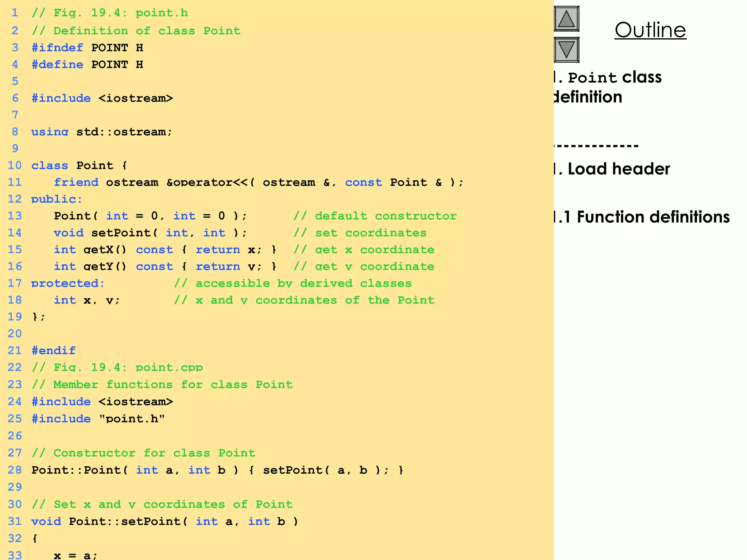The height and width of the screenshot is (560, 747).
Task: Click the 'Fig. 19.4: point.cpp' comment
Action: (x=117, y=367)
